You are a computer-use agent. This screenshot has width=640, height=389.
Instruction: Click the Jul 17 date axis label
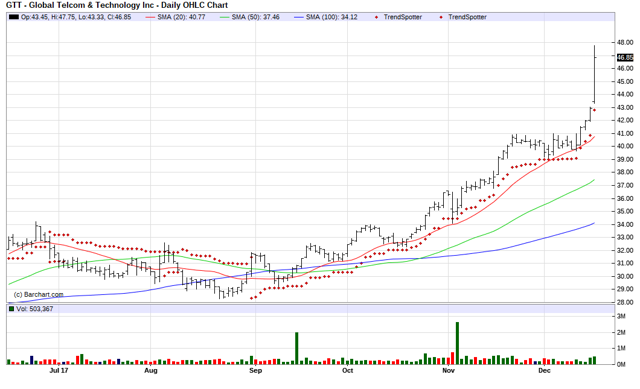click(x=59, y=371)
